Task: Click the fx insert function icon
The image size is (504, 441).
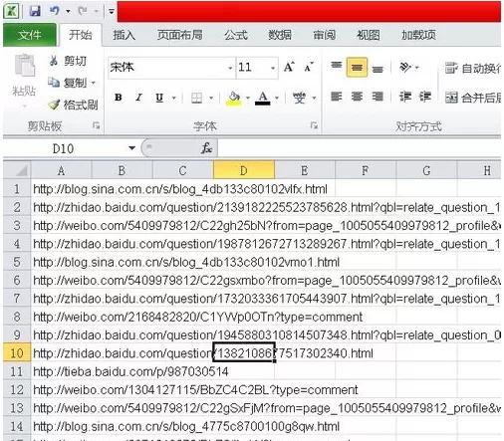Action: point(206,148)
